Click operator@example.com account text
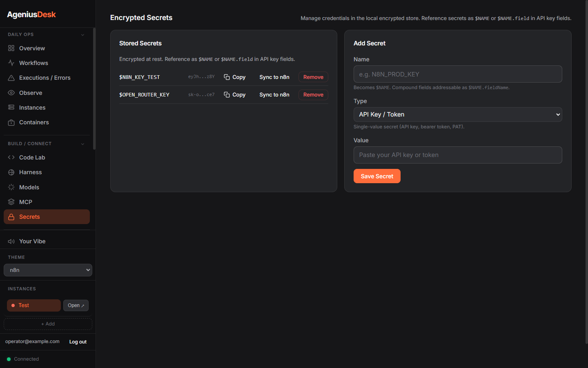The height and width of the screenshot is (368, 588). (x=32, y=341)
